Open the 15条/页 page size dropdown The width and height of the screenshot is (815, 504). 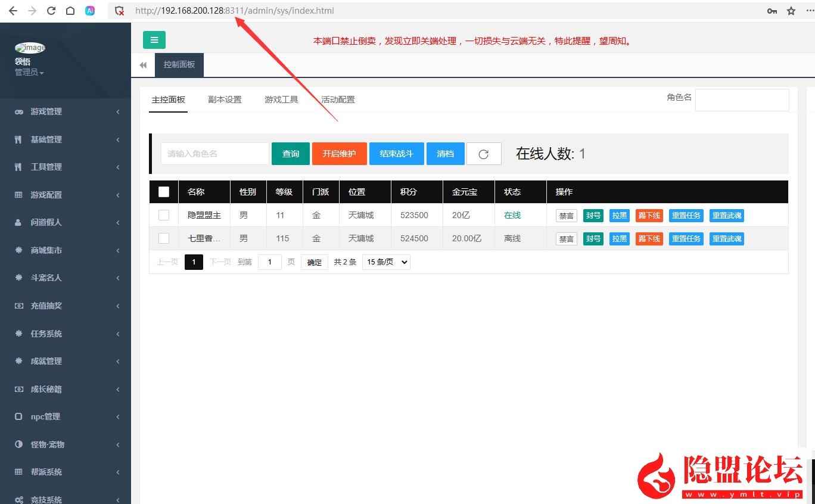click(385, 262)
